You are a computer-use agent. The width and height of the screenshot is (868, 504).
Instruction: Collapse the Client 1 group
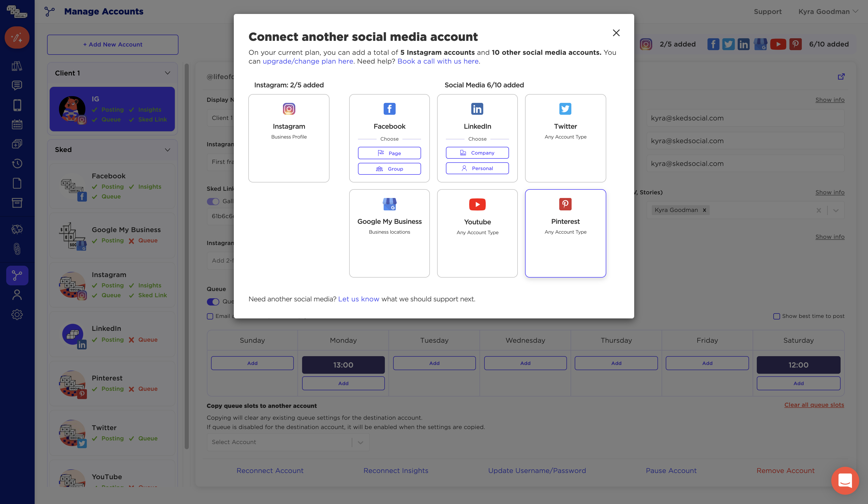pos(167,73)
